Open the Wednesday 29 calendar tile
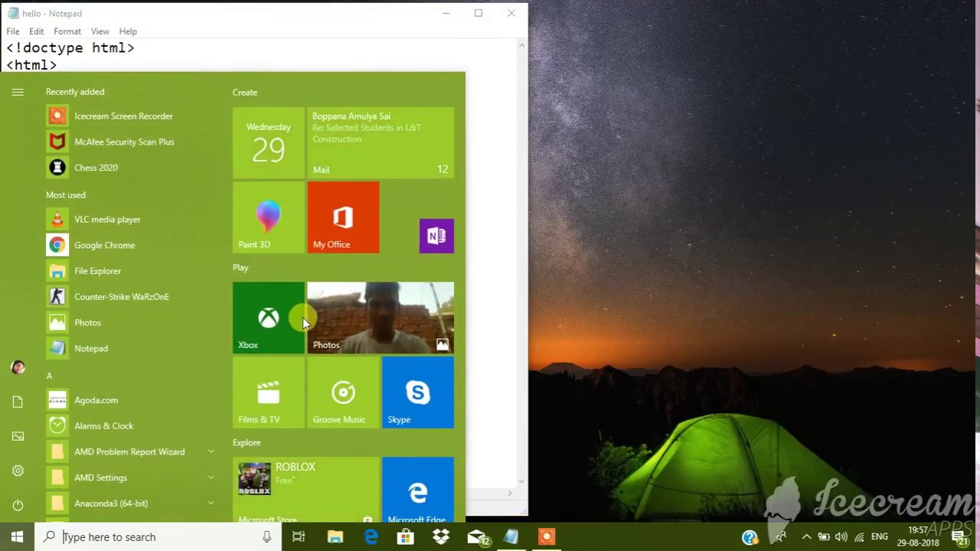Screen dimensions: 980x551 click(x=268, y=142)
